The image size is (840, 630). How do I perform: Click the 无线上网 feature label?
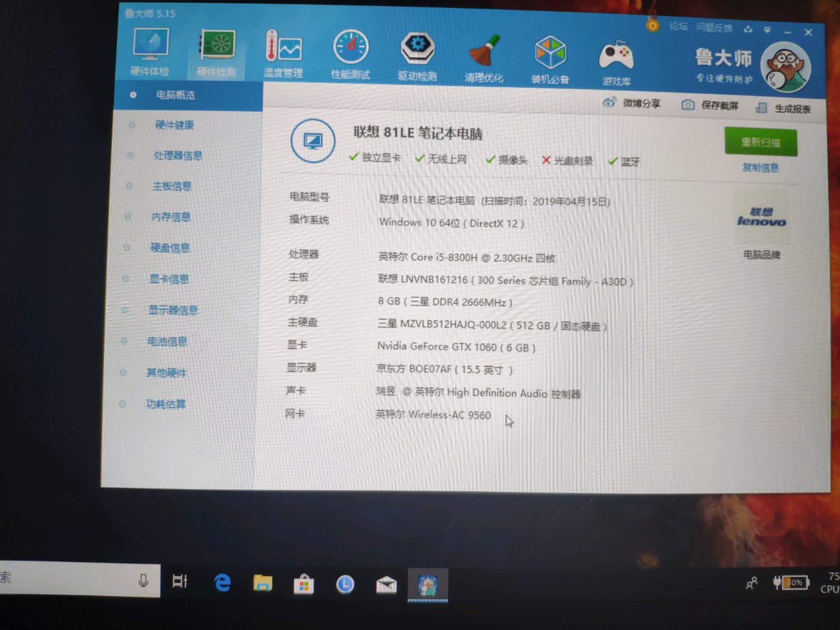[447, 159]
